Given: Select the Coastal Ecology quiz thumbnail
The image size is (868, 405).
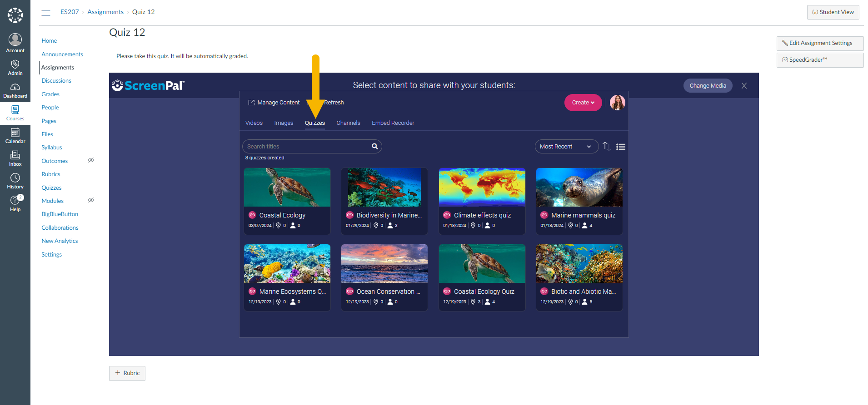Looking at the screenshot, I should (x=287, y=187).
